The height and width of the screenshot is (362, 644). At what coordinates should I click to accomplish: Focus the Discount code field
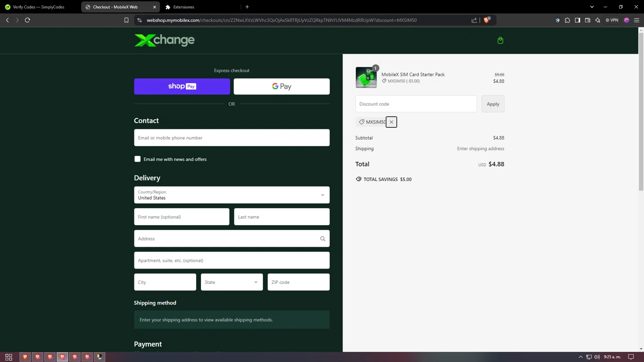point(416,104)
